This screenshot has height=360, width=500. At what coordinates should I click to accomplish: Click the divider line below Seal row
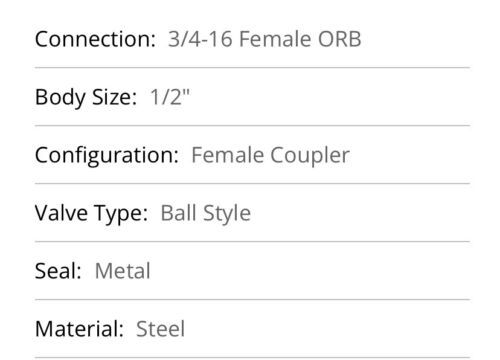coord(252,299)
